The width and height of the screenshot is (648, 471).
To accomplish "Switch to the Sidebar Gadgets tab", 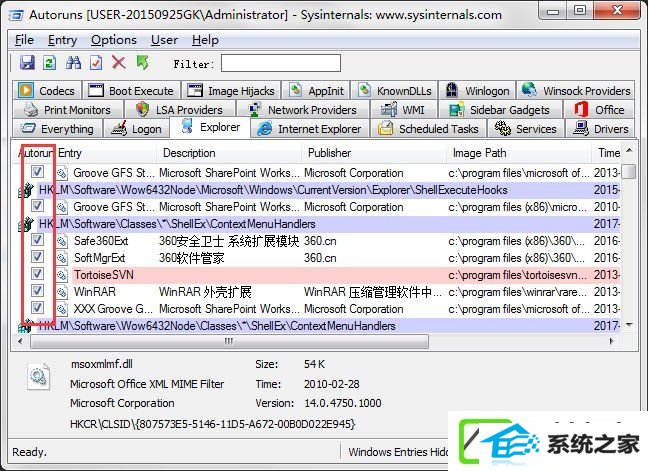I will [x=499, y=110].
